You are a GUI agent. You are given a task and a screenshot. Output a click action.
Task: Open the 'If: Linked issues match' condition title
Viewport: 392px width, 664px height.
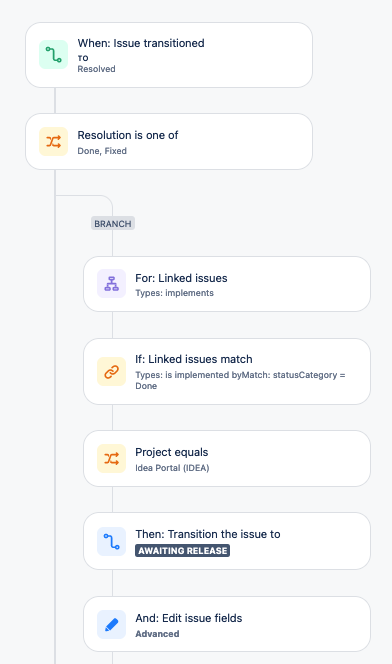[194, 359]
